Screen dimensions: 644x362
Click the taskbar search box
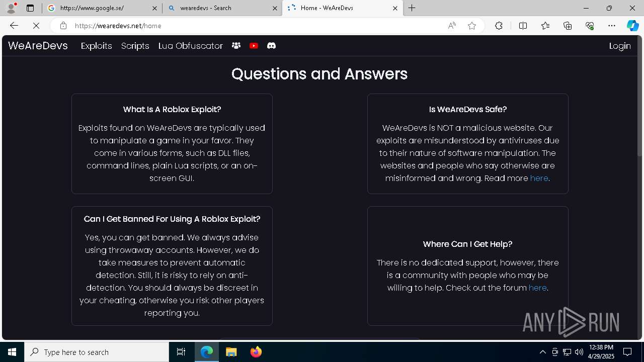click(97, 352)
